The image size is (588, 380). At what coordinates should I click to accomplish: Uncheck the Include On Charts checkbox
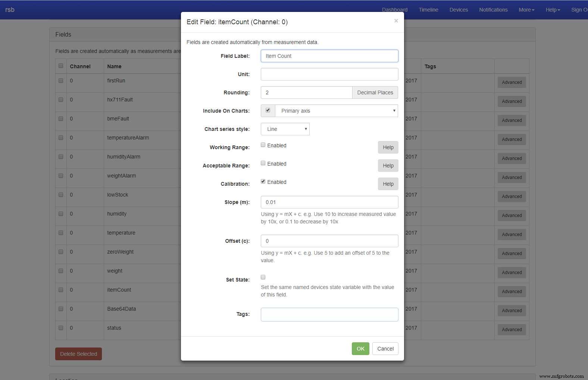coord(268,110)
